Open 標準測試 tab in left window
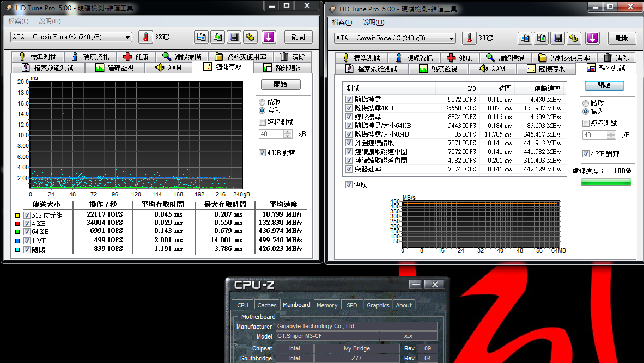Viewport: 644px width, 363px height. click(x=38, y=57)
